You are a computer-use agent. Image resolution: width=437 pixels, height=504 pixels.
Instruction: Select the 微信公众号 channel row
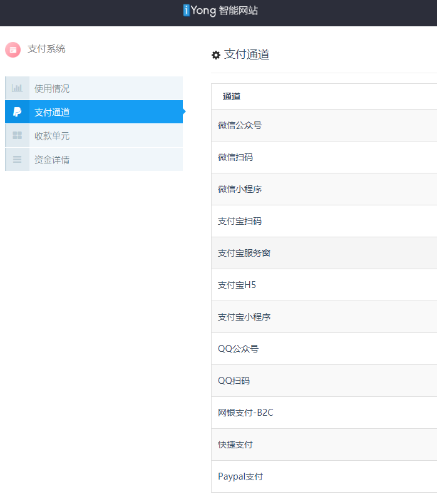[324, 125]
